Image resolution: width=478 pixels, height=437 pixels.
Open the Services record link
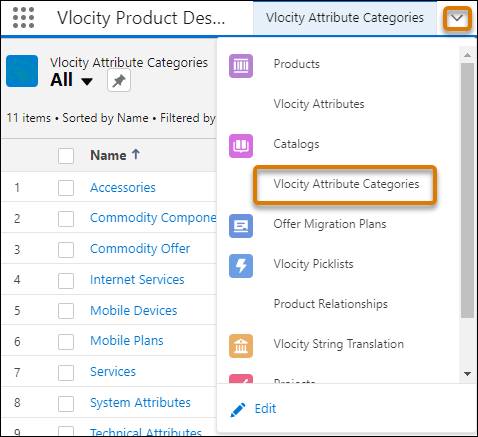pos(113,372)
